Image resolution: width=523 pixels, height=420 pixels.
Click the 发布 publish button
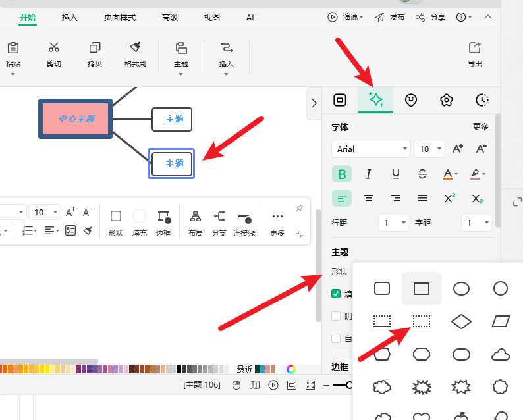(x=390, y=17)
